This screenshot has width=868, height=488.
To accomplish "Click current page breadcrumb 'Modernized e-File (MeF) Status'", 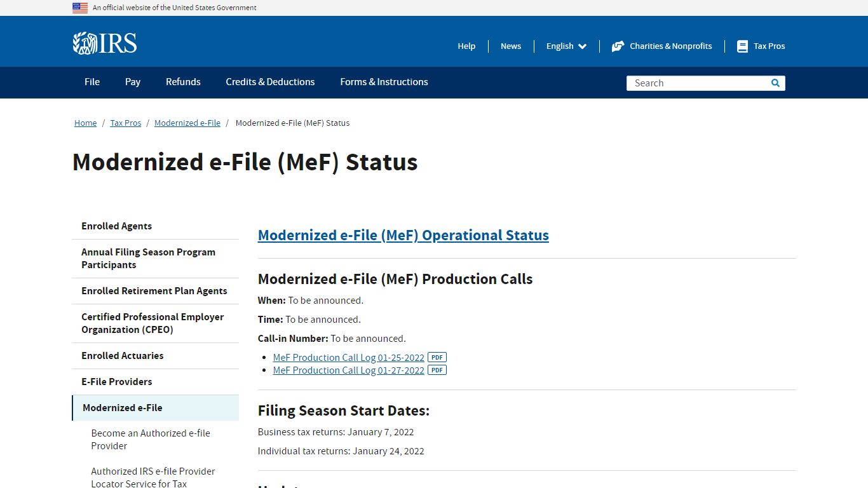I will (292, 123).
